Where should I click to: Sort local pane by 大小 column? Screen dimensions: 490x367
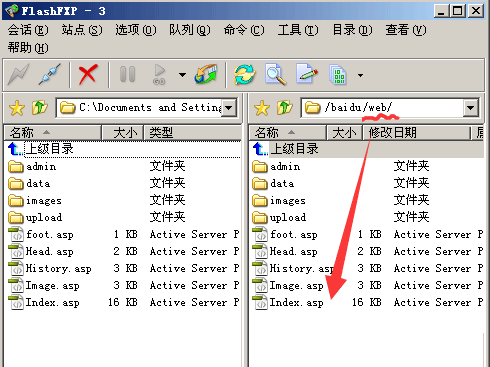pyautogui.click(x=122, y=133)
